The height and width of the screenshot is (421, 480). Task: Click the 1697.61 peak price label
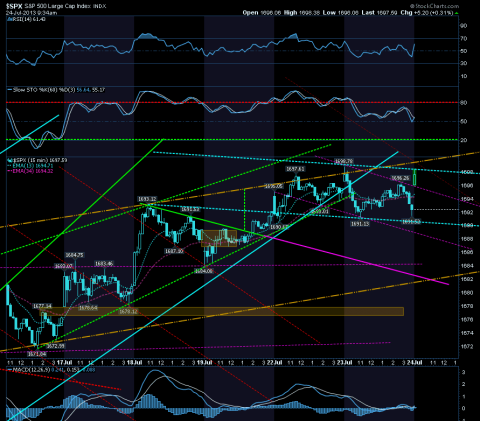[x=295, y=169]
